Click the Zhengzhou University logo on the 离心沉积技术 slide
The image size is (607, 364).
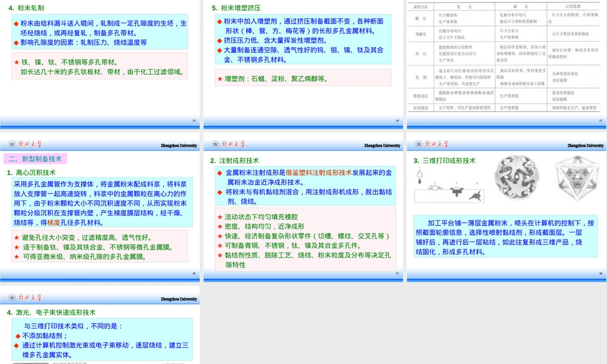pos(25,144)
